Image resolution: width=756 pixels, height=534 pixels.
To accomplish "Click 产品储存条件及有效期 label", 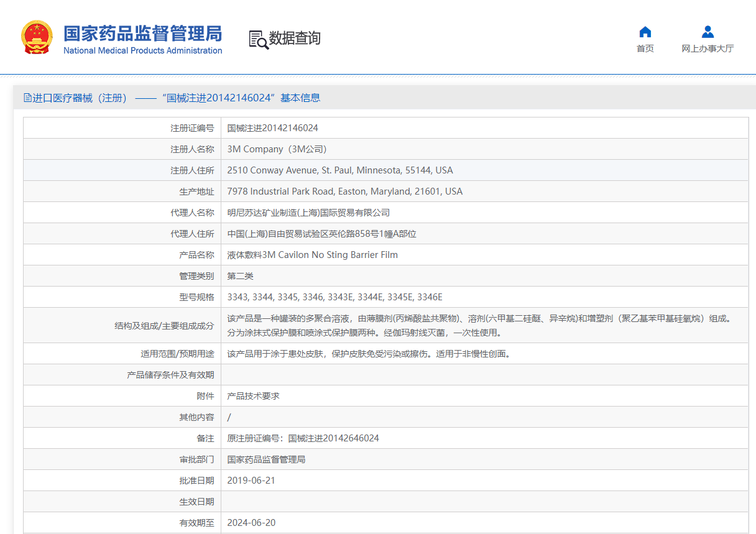I will click(171, 375).
